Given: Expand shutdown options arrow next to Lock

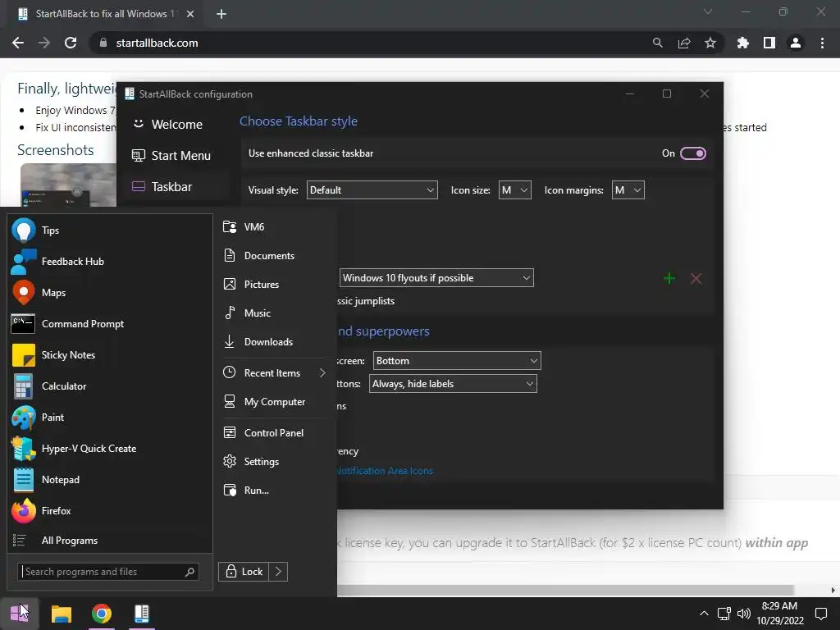Looking at the screenshot, I should coord(279,572).
